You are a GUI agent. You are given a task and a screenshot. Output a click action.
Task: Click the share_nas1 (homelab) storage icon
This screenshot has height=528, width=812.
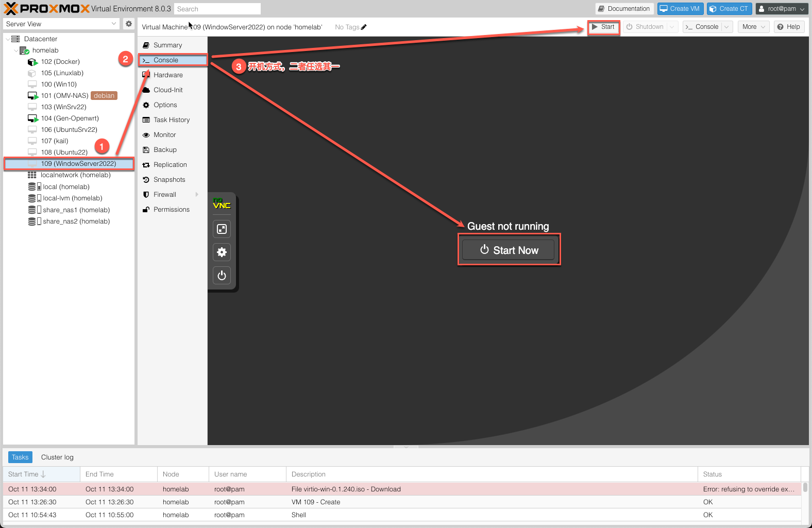35,210
